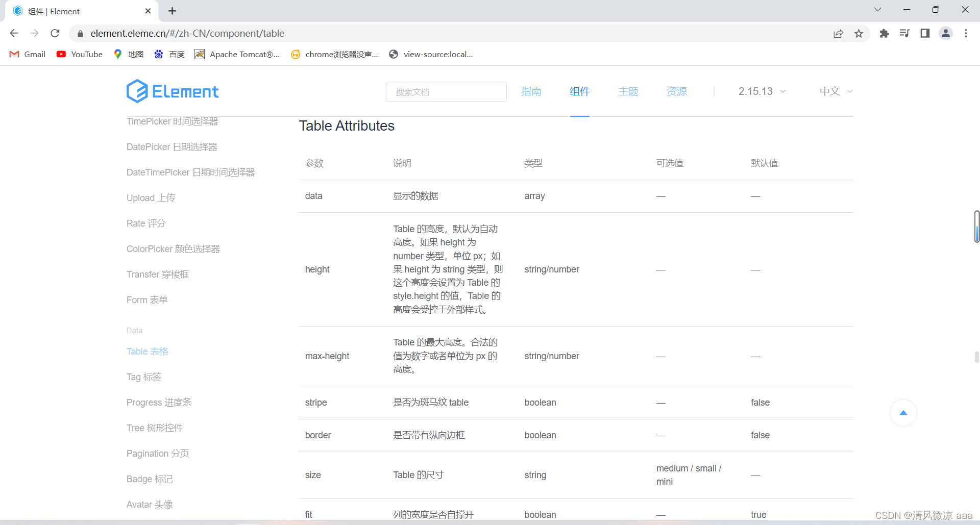Open Transfer 穿梭框 sidebar link
Screen dimensions: 980x525
point(158,274)
